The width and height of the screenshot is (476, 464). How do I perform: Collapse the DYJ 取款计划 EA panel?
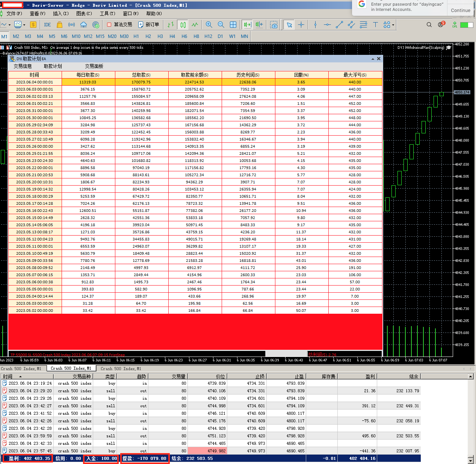[373, 59]
